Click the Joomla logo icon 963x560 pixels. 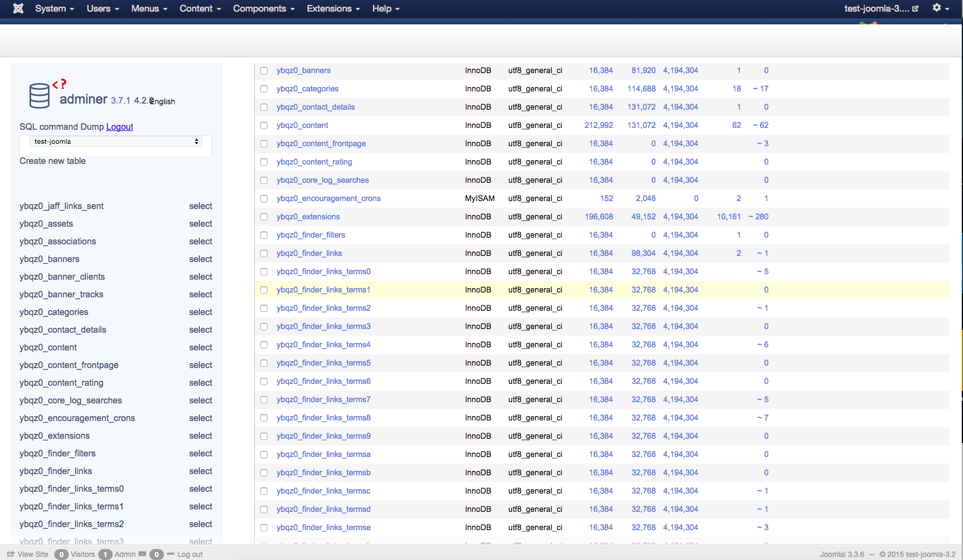[x=18, y=9]
